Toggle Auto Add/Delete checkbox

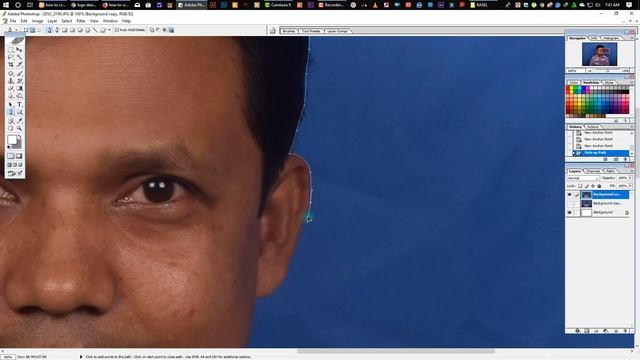117,30
